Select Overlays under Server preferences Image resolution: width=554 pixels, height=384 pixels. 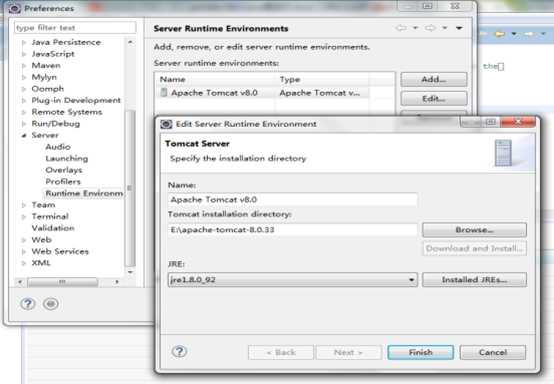point(64,170)
